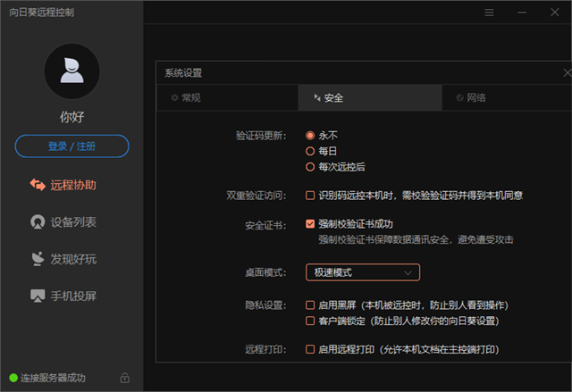Click the 手机投屏 screen cast icon
Viewport: 572px width, 392px height.
point(38,296)
